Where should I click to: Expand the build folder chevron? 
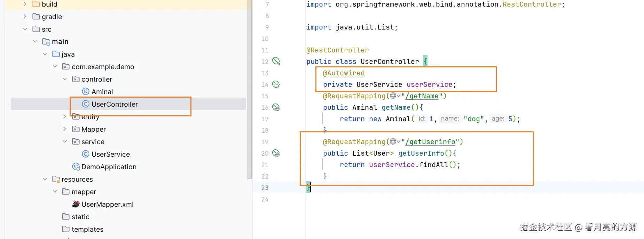[25, 4]
